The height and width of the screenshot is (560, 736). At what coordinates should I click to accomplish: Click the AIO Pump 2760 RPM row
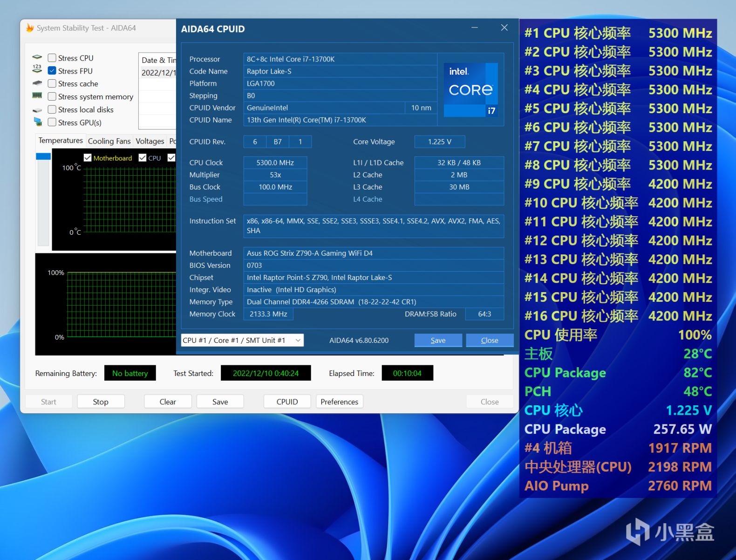[618, 486]
